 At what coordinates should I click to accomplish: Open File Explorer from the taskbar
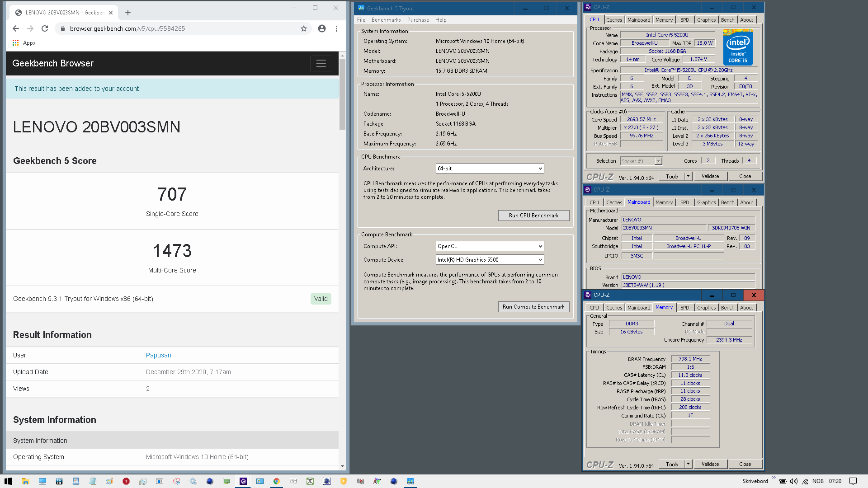[25, 481]
